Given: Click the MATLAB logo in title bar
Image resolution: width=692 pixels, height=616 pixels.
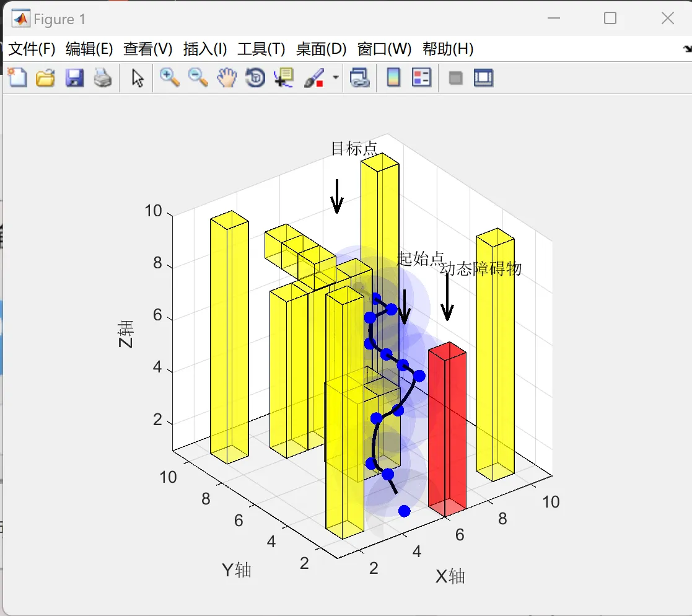Looking at the screenshot, I should (x=20, y=19).
